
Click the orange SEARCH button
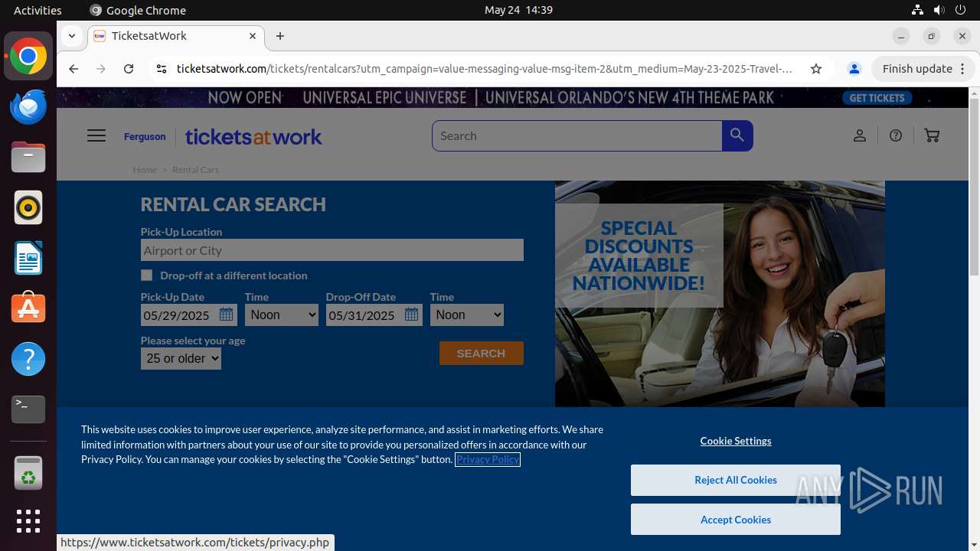pos(482,353)
